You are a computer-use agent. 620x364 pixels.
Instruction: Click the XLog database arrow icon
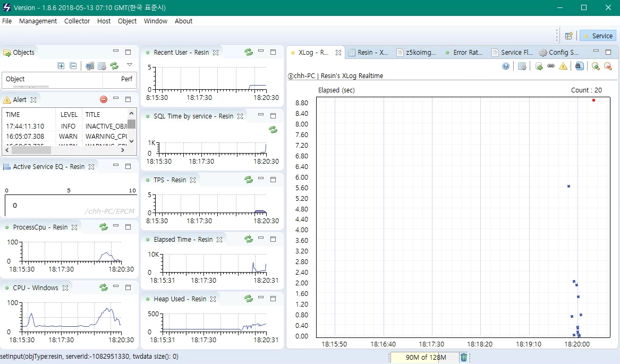[539, 66]
